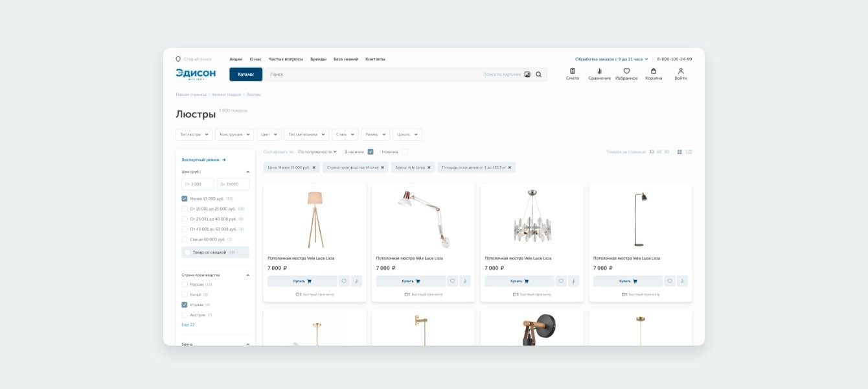Open image search via the picture icon
The image size is (868, 389).
click(x=527, y=75)
